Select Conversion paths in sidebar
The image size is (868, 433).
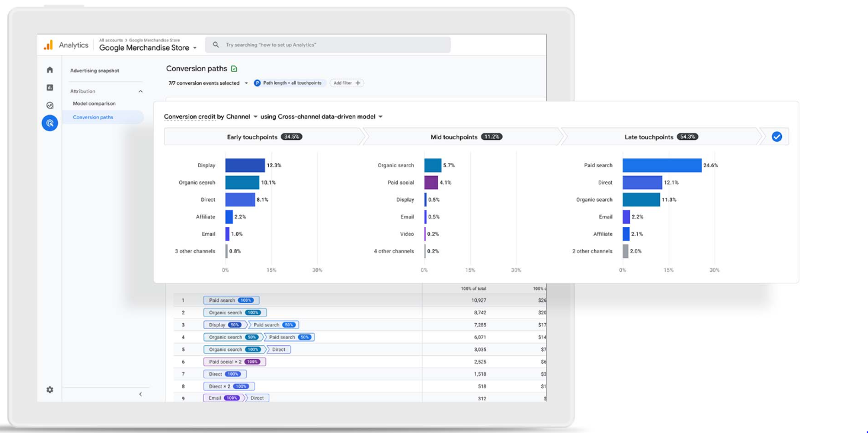pyautogui.click(x=93, y=117)
